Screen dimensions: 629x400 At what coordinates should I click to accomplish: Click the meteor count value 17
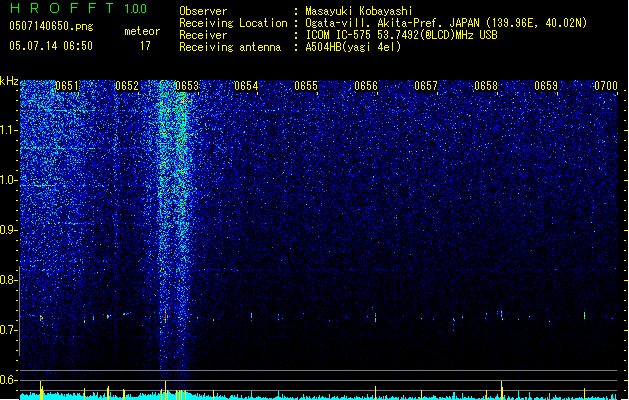point(145,46)
